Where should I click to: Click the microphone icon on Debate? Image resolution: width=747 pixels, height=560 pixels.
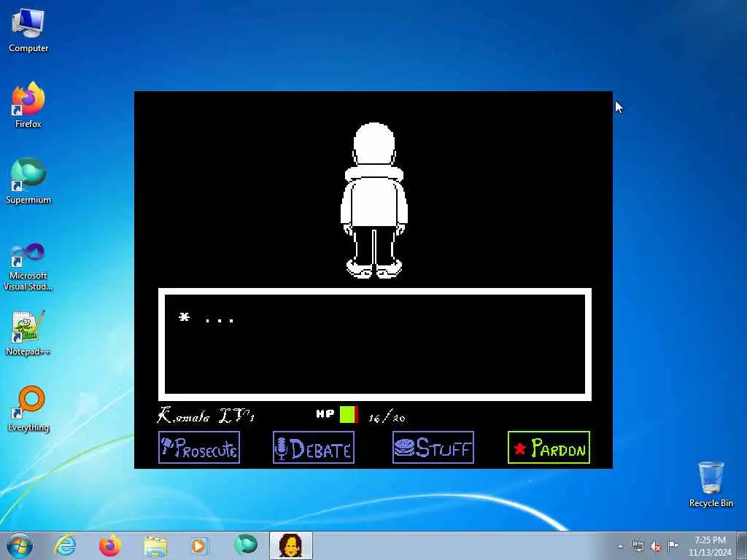(x=282, y=448)
